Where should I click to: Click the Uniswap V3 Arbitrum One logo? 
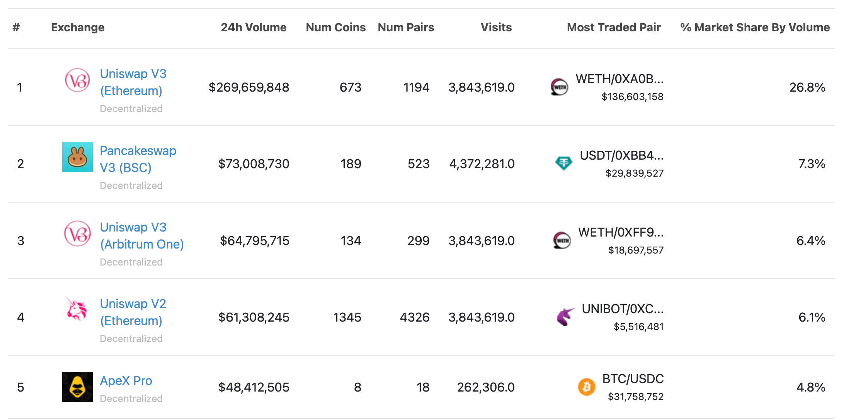[x=77, y=233]
